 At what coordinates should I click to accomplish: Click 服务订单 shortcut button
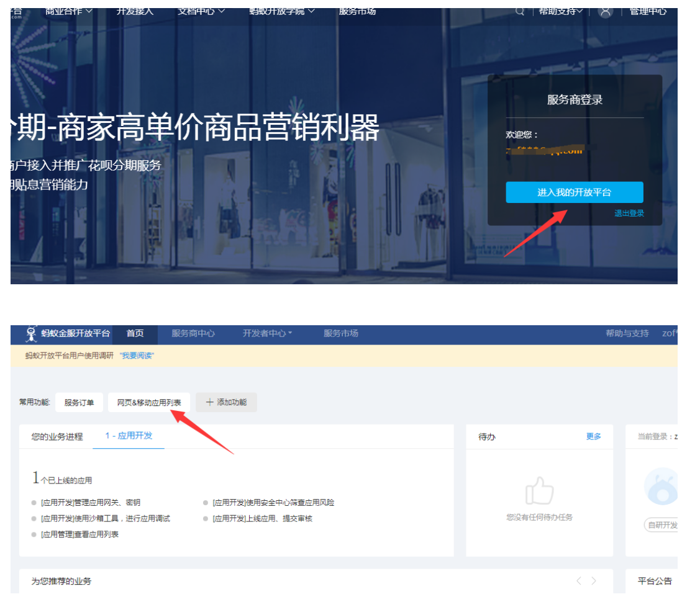click(x=79, y=402)
